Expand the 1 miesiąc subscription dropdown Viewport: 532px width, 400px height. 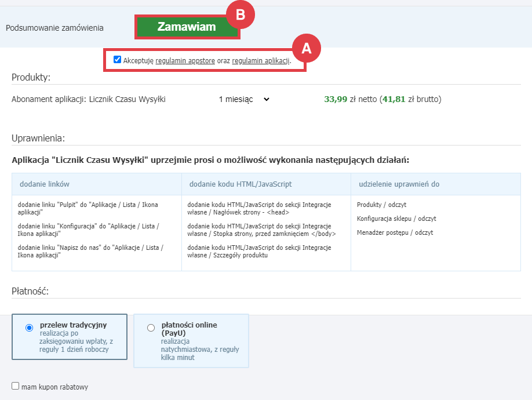pos(244,100)
